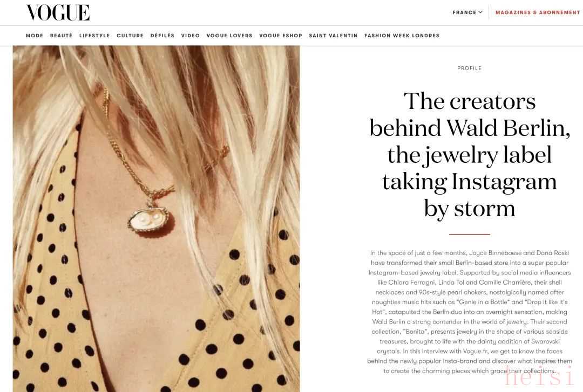The height and width of the screenshot is (392, 583).
Task: Click the red divider under the headline
Action: click(x=470, y=235)
